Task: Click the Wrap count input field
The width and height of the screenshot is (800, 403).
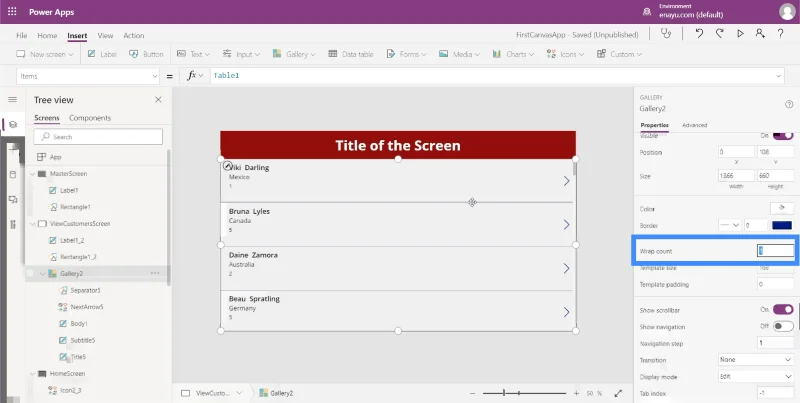Action: point(775,251)
